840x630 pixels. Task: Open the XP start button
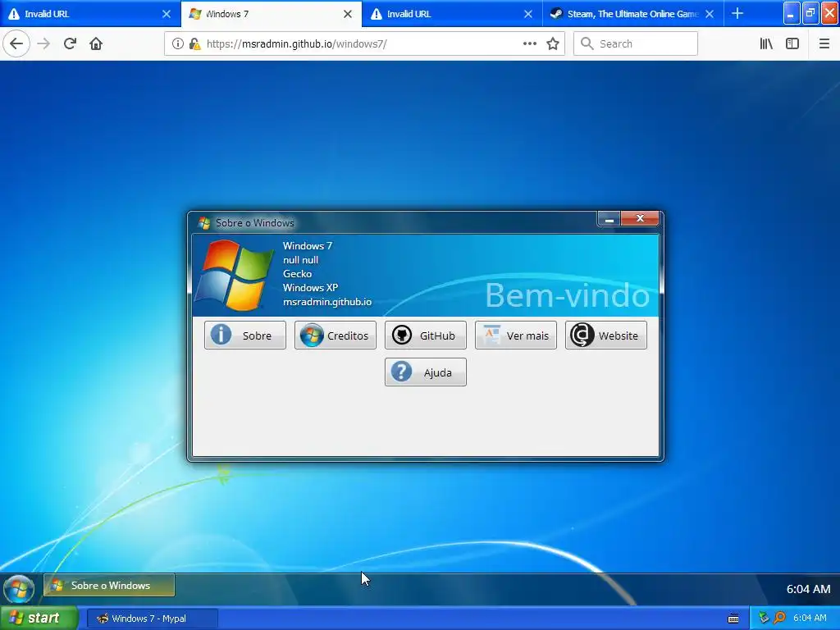[39, 619]
